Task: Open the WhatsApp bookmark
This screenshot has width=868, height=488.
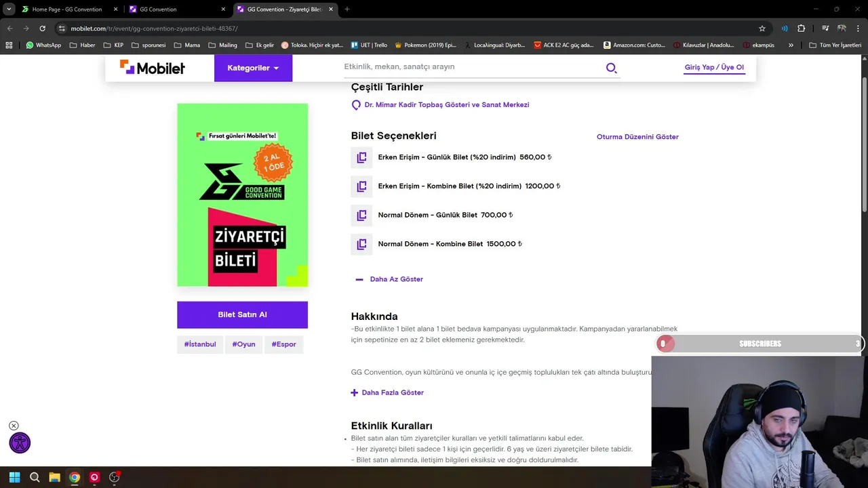Action: pyautogui.click(x=43, y=45)
